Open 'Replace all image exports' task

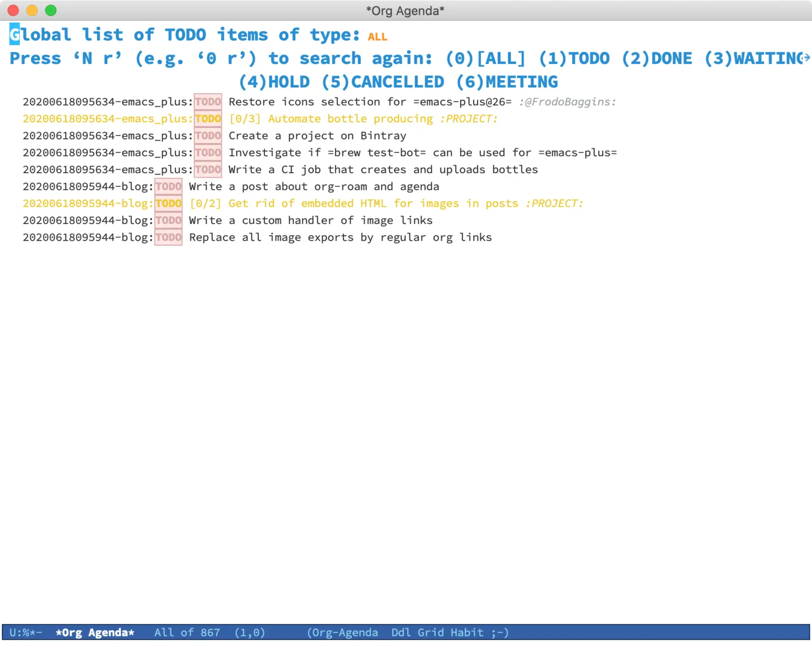click(x=340, y=238)
